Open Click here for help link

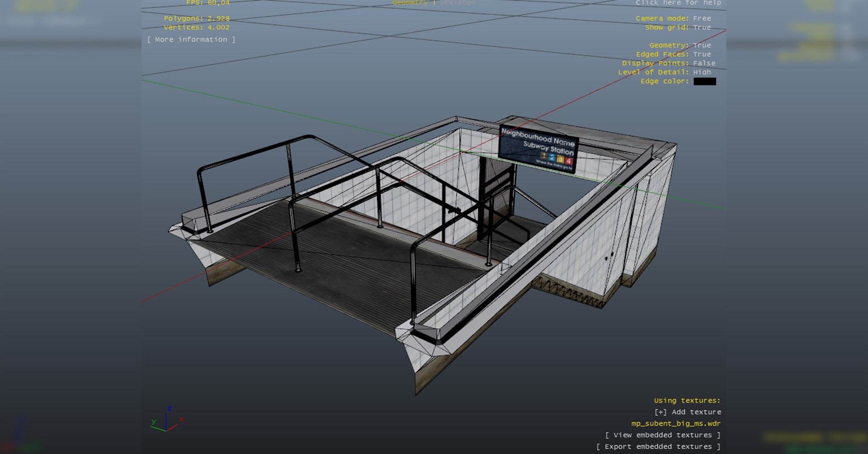pos(678,3)
